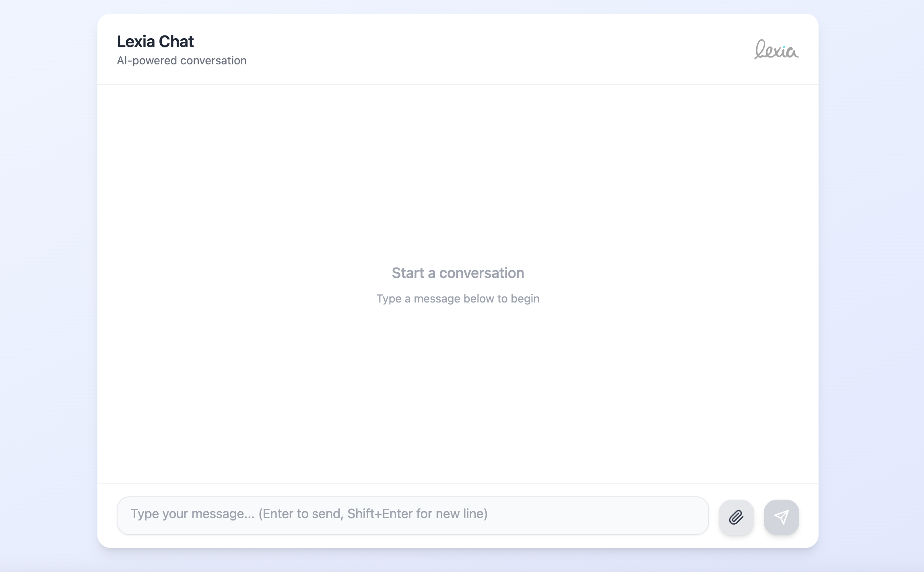Click the "Start a conversation" text
924x572 pixels.
458,273
